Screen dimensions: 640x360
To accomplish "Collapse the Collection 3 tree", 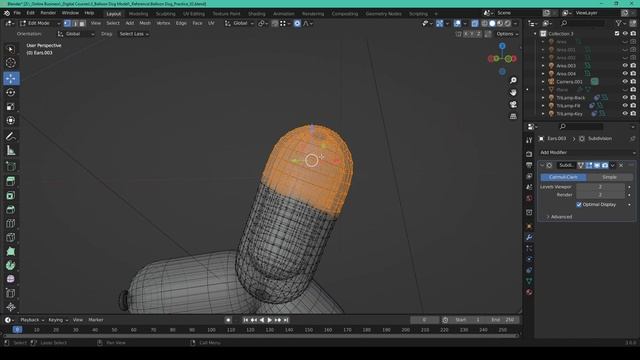I will tap(535, 33).
